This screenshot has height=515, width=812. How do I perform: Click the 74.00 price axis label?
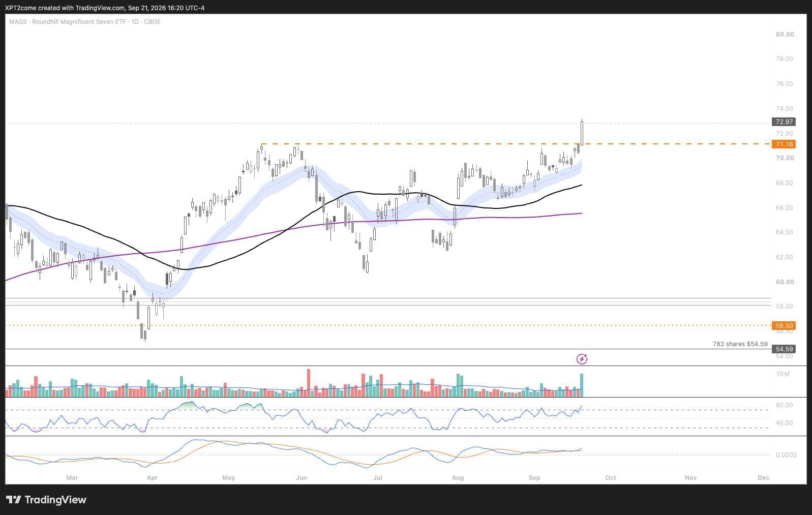pos(785,109)
